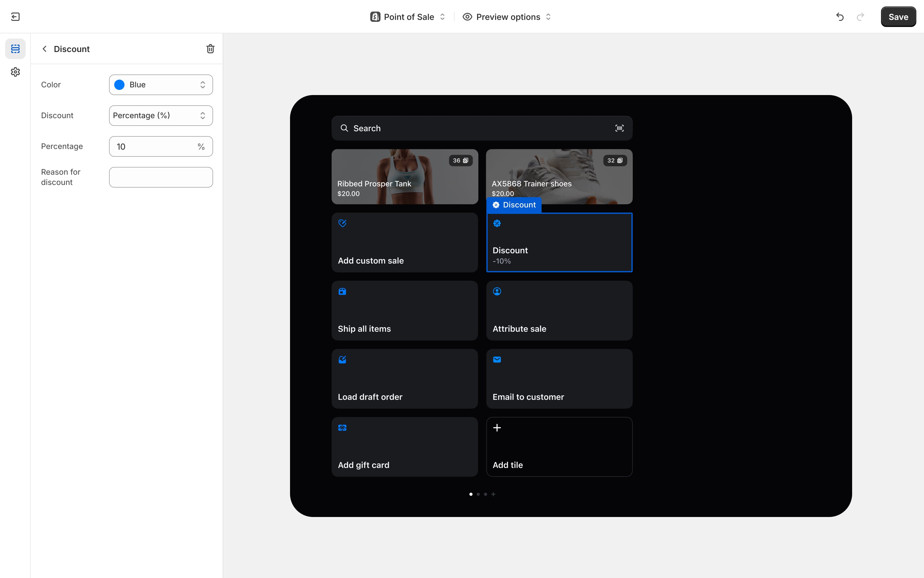Image resolution: width=924 pixels, height=578 pixels.
Task: Click the 36 inventory badge on Ribbed Tank
Action: pyautogui.click(x=461, y=161)
